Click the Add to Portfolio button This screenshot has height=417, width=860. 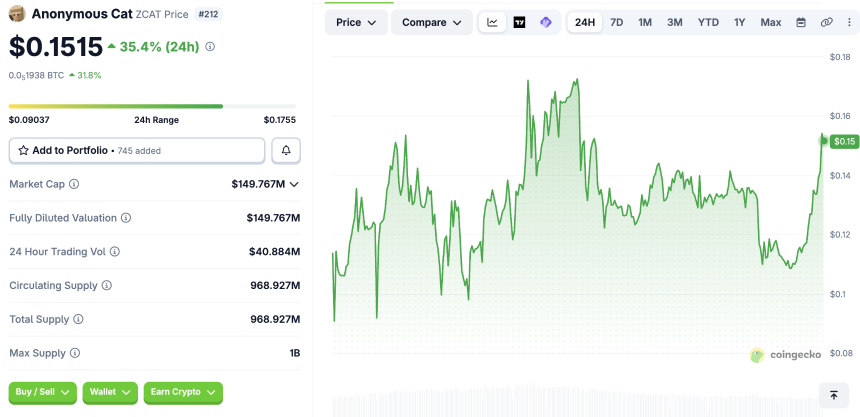point(137,150)
